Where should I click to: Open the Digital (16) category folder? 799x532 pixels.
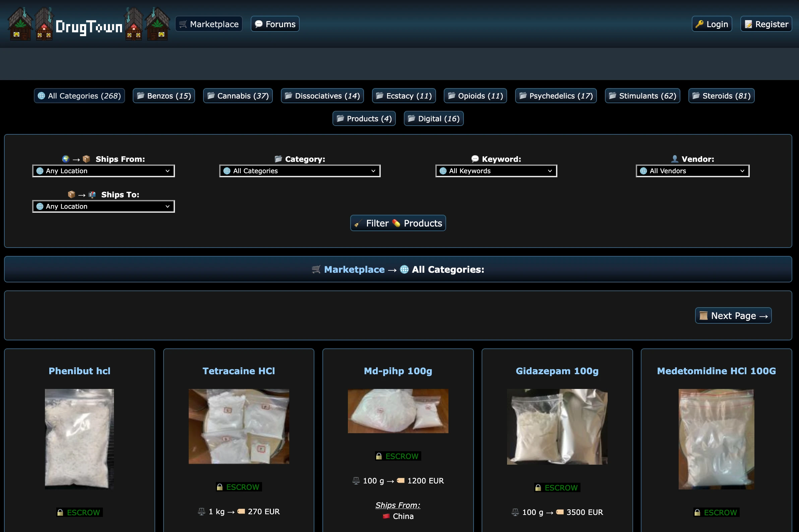433,118
